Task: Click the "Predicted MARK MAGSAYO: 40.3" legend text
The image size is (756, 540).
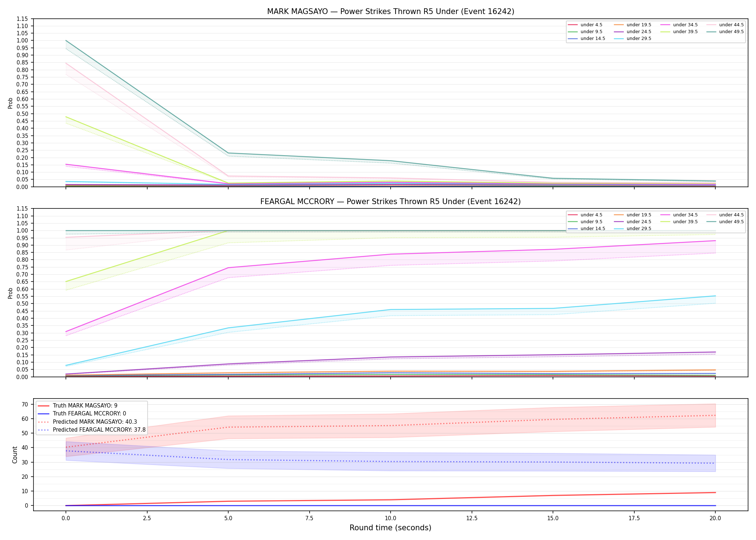Action: (95, 422)
